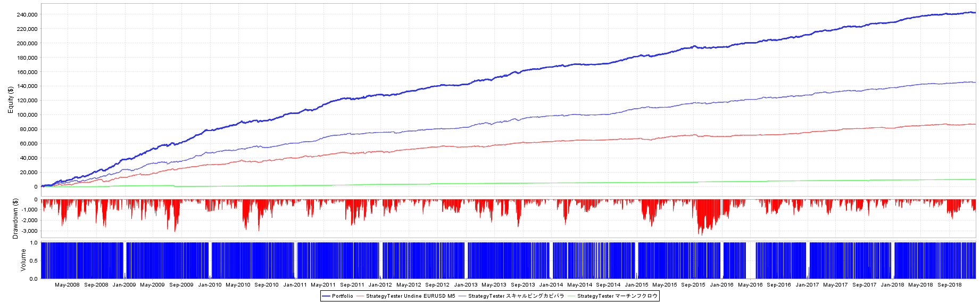The height and width of the screenshot is (302, 980).
Task: Click the Jan-2013 date label
Action: tap(466, 284)
